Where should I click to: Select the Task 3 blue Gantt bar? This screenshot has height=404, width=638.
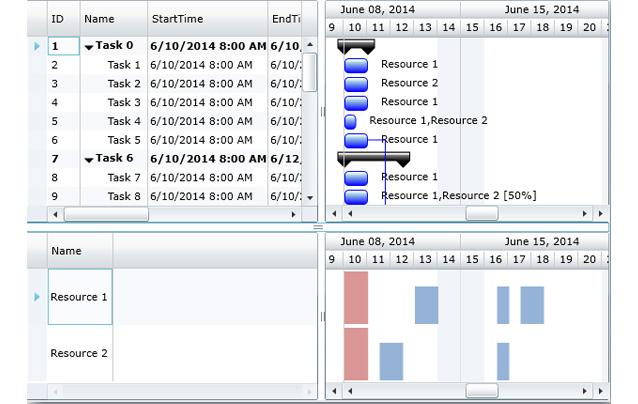(356, 102)
